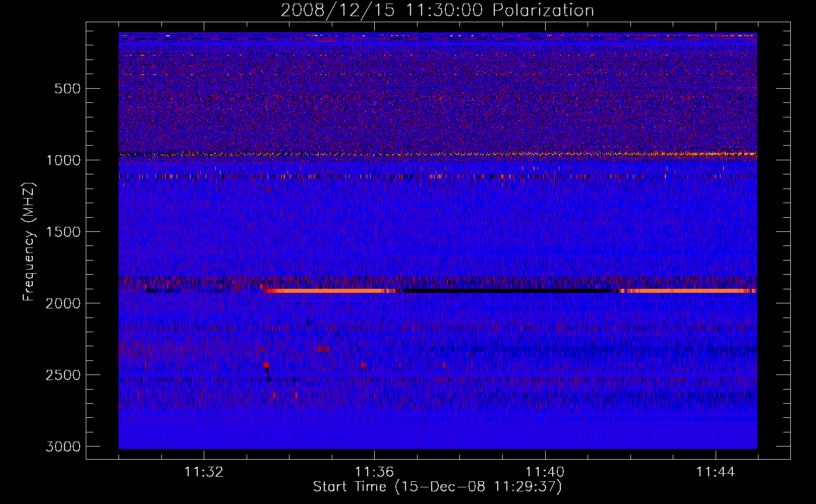Viewport: 816px width, 504px height.
Task: Click the 11:32 time tick label
Action: tap(204, 472)
